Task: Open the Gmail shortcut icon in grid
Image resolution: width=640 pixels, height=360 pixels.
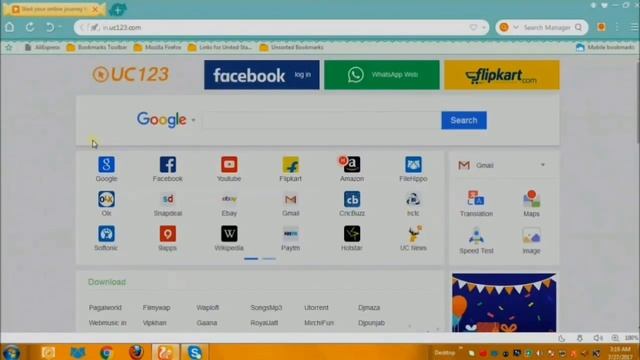Action: click(291, 199)
